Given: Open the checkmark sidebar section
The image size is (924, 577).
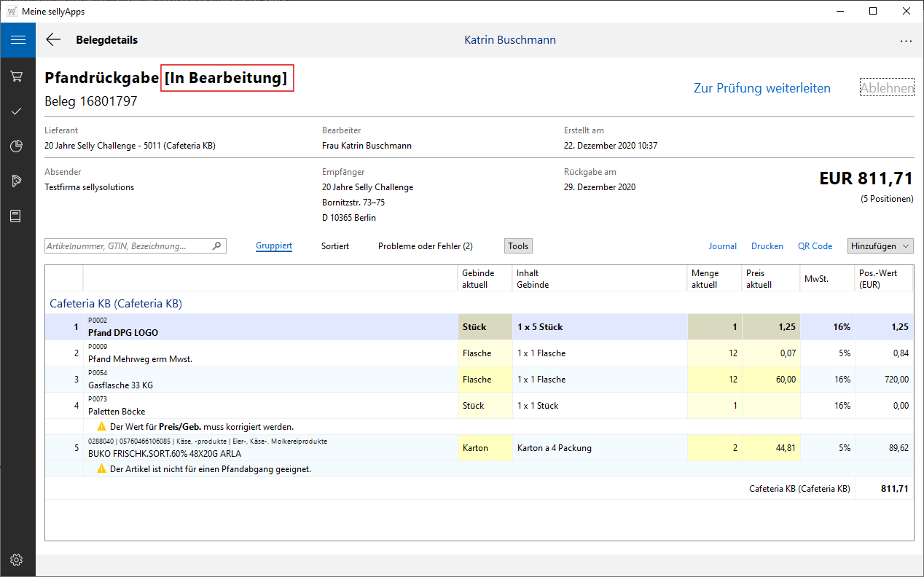Looking at the screenshot, I should [x=17, y=111].
